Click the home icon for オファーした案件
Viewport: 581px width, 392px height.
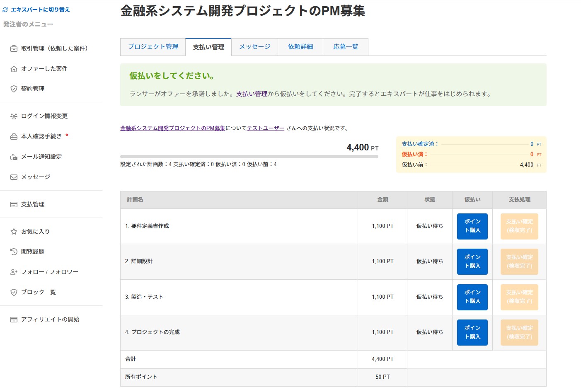click(14, 69)
